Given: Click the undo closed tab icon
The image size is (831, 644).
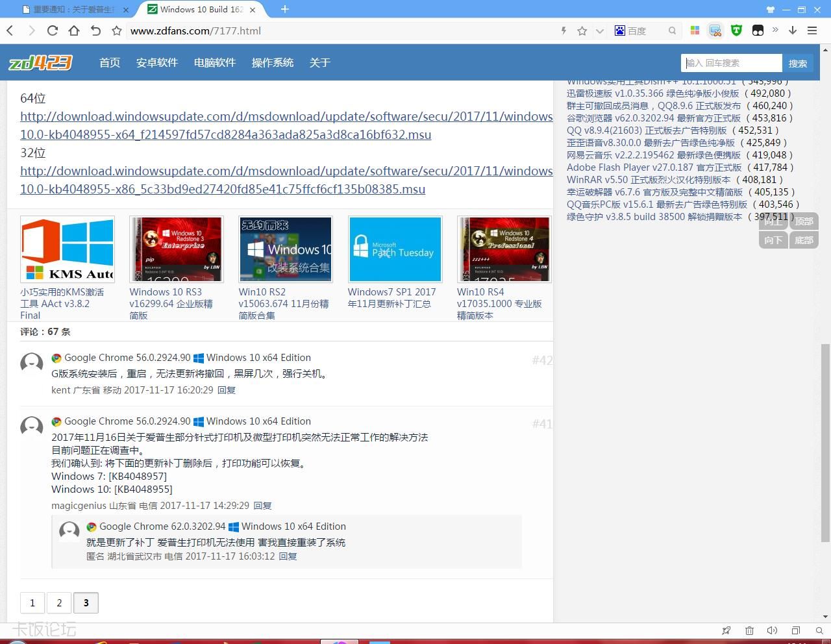Looking at the screenshot, I should [x=95, y=31].
